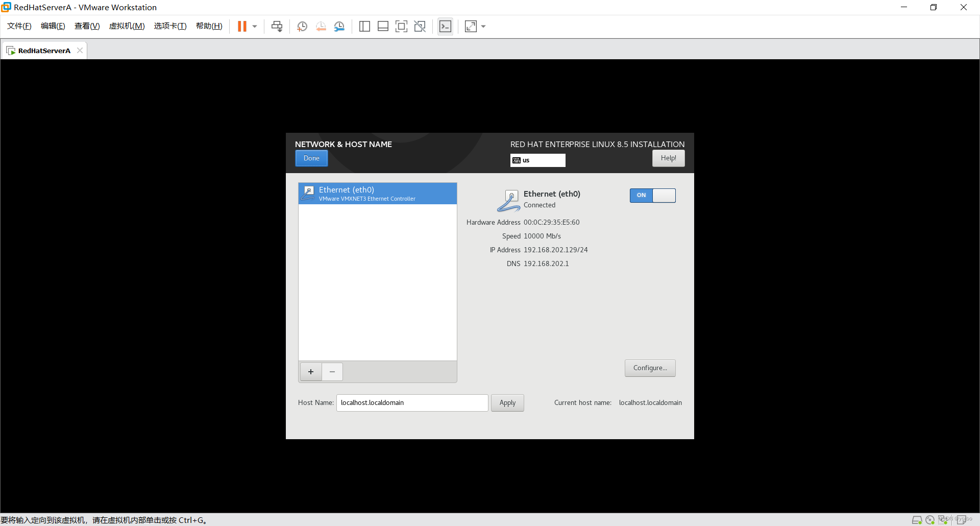Click the us keyboard layout indicator

[538, 160]
